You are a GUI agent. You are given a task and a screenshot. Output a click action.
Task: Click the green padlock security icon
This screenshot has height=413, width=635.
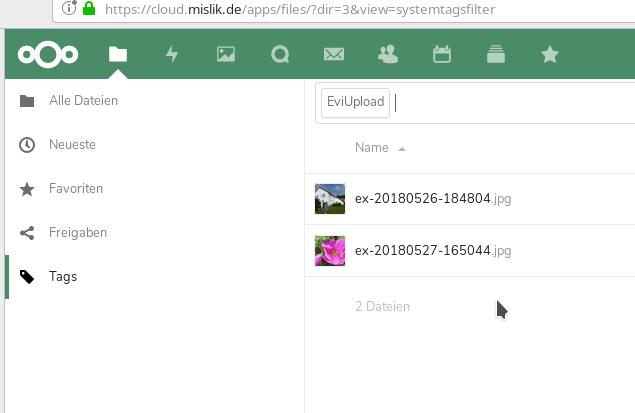click(x=89, y=8)
